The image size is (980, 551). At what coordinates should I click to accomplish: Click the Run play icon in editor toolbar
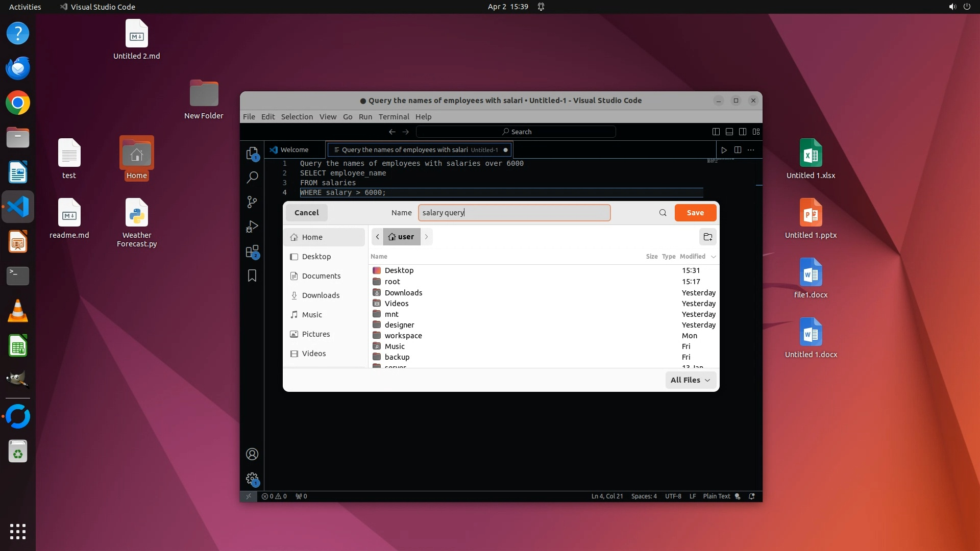pyautogui.click(x=723, y=150)
